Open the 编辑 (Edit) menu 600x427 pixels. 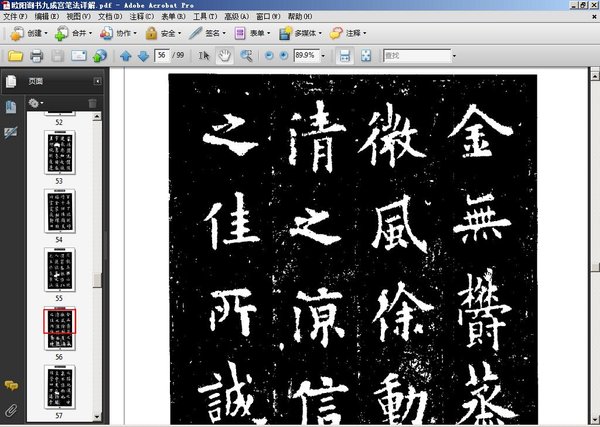pos(47,16)
